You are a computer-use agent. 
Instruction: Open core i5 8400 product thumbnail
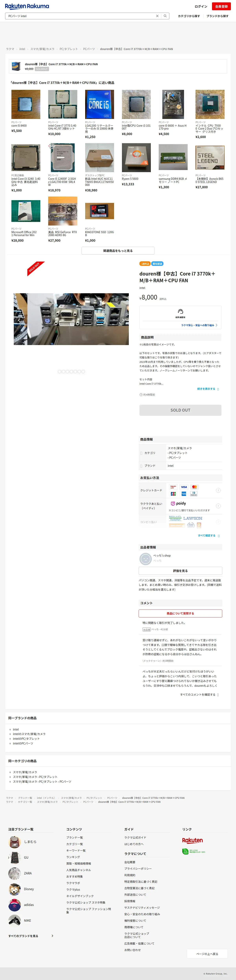click(26, 104)
